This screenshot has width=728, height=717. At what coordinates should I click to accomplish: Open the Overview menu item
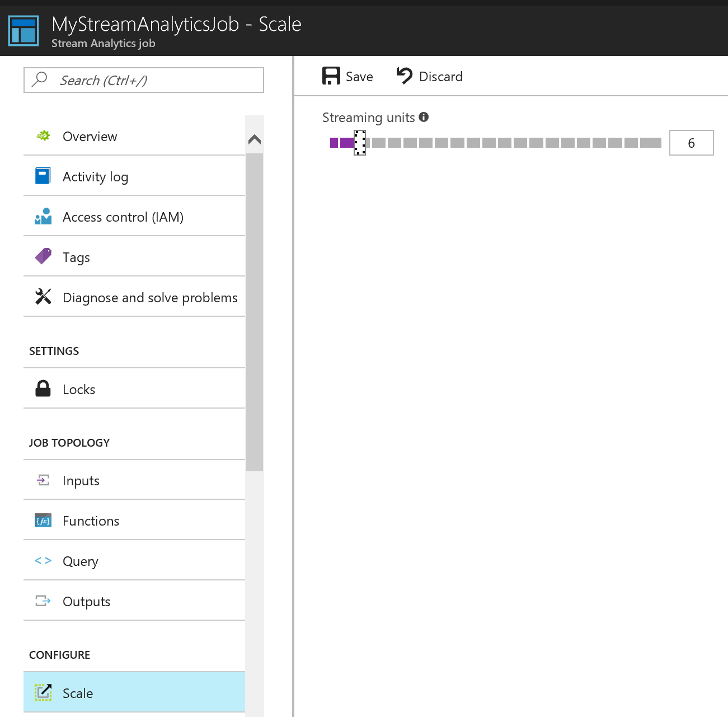[134, 136]
